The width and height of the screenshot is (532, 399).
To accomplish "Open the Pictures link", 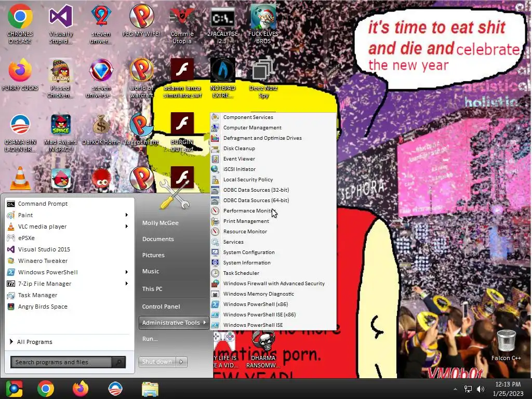I will [153, 255].
